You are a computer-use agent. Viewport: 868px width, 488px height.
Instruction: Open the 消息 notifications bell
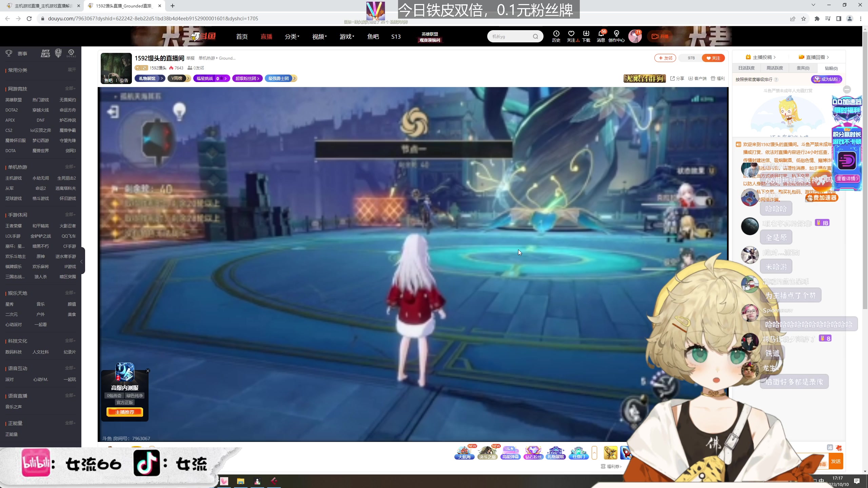tap(601, 36)
